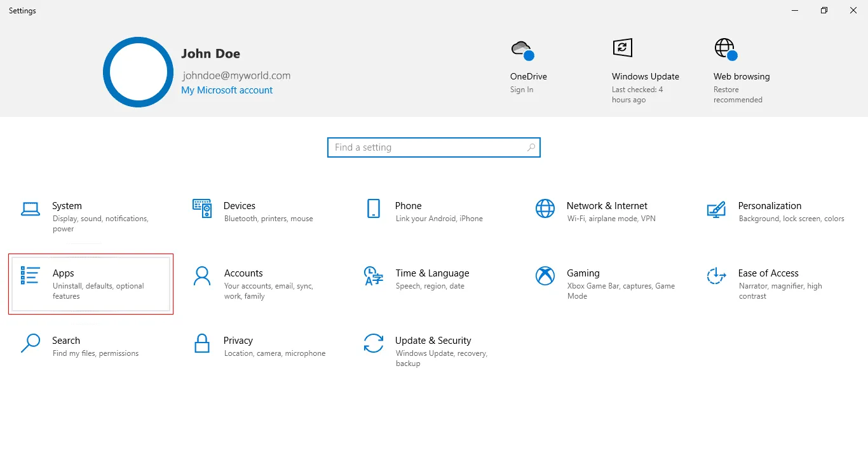Click 'Display, sound, notifications, power' description

pos(100,224)
